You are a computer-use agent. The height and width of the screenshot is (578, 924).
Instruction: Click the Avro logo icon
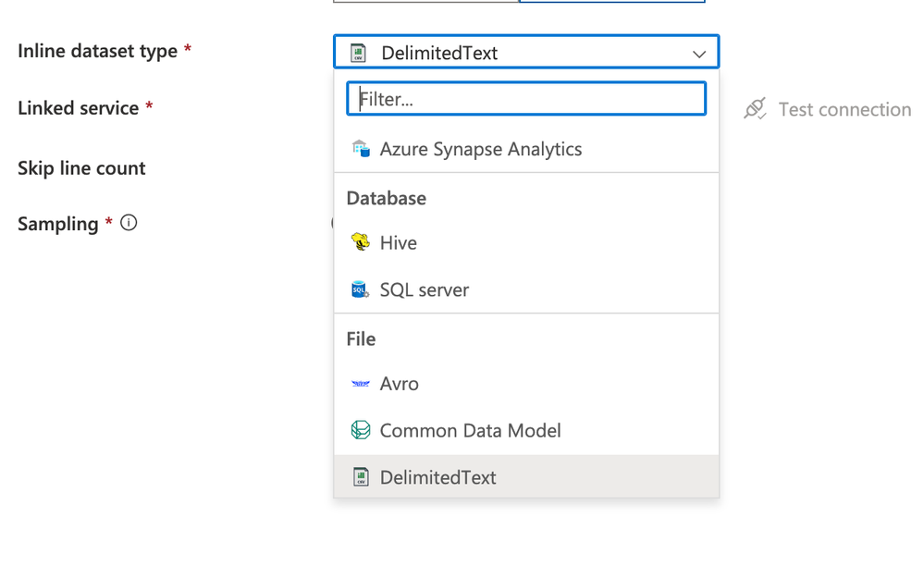(x=360, y=384)
